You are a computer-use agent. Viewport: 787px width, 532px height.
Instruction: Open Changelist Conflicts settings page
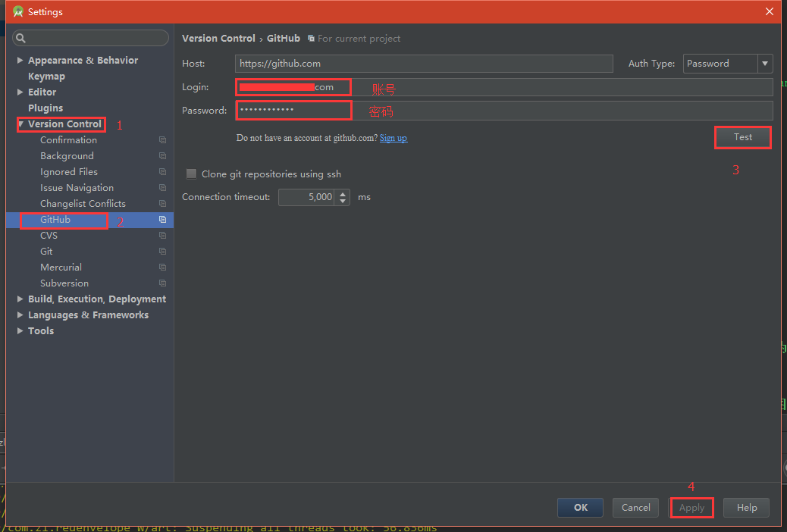[83, 204]
